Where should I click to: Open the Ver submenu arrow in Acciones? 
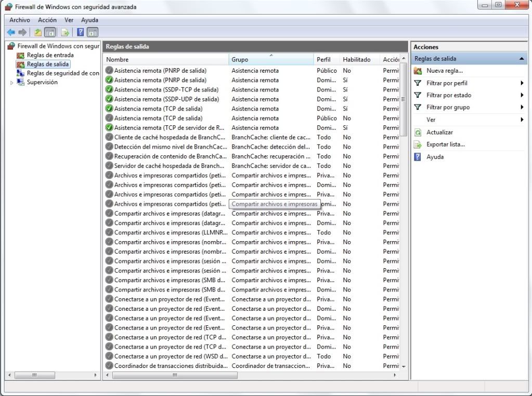pos(522,120)
